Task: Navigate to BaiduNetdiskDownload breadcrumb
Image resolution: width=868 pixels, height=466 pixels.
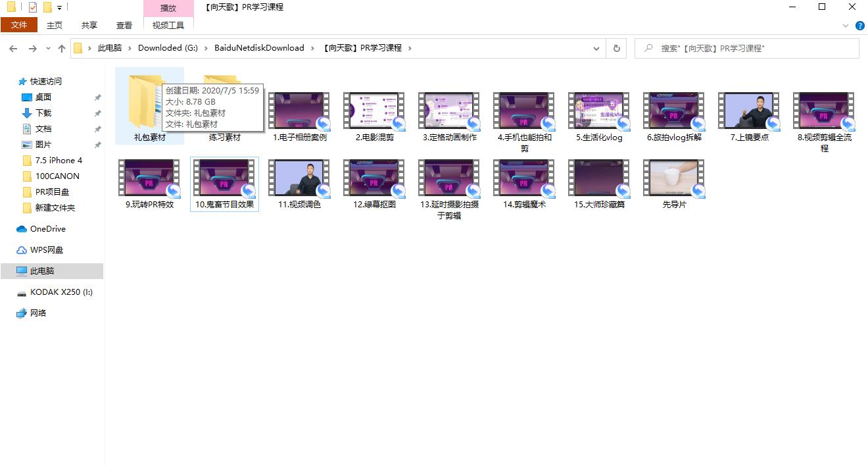Action: coord(259,48)
